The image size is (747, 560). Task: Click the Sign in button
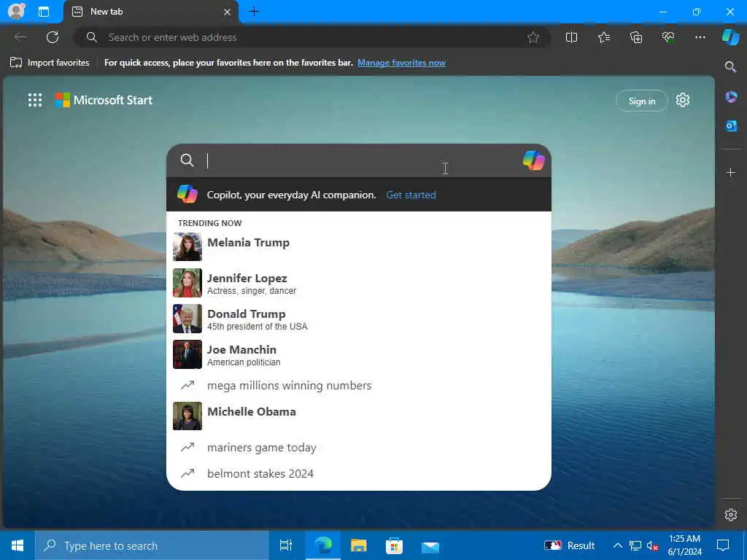point(641,101)
